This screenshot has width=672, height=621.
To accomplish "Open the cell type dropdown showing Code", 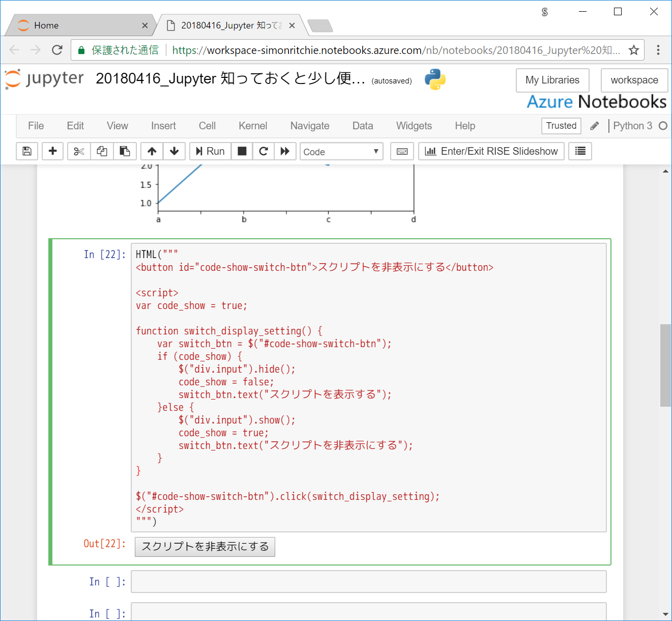I will click(341, 151).
